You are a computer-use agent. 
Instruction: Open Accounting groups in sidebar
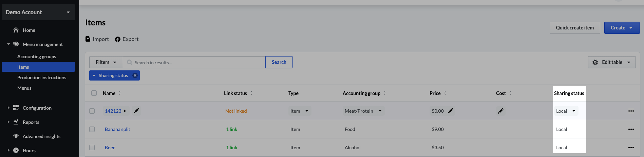click(37, 57)
